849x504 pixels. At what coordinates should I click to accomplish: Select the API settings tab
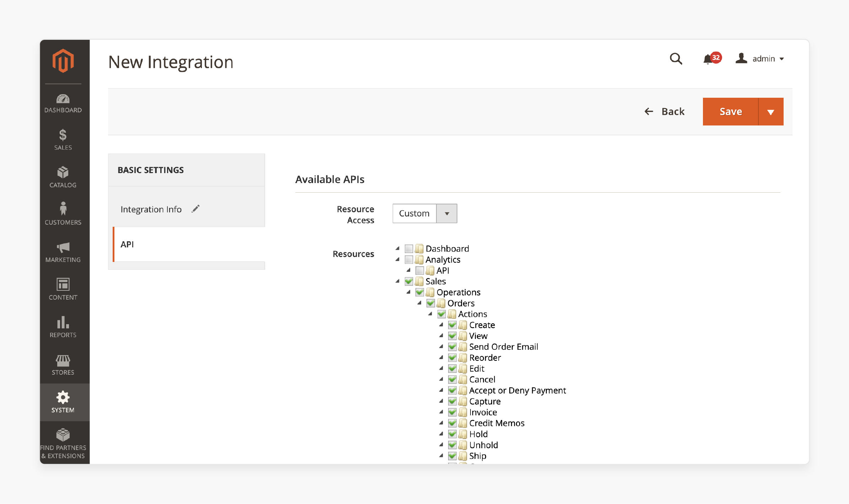[x=188, y=244]
